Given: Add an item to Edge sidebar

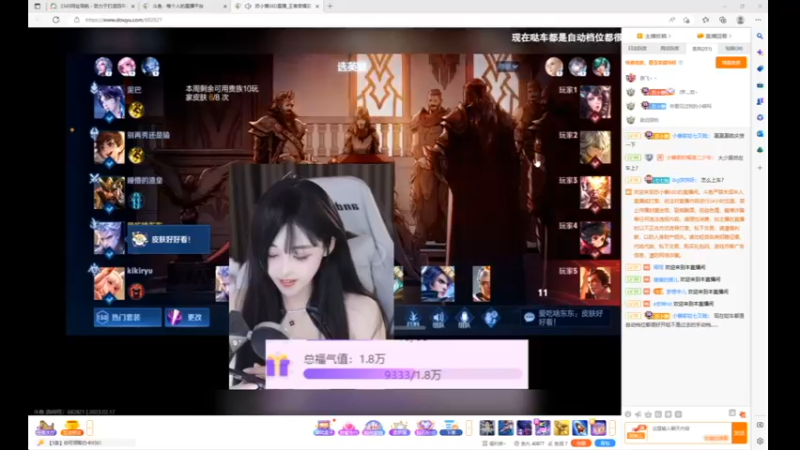Looking at the screenshot, I should [760, 167].
